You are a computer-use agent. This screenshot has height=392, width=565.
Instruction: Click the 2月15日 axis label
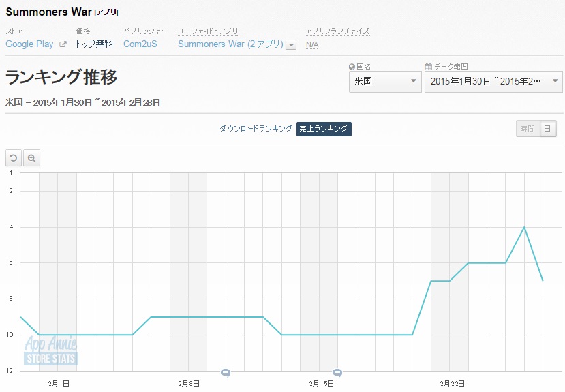[x=321, y=383]
